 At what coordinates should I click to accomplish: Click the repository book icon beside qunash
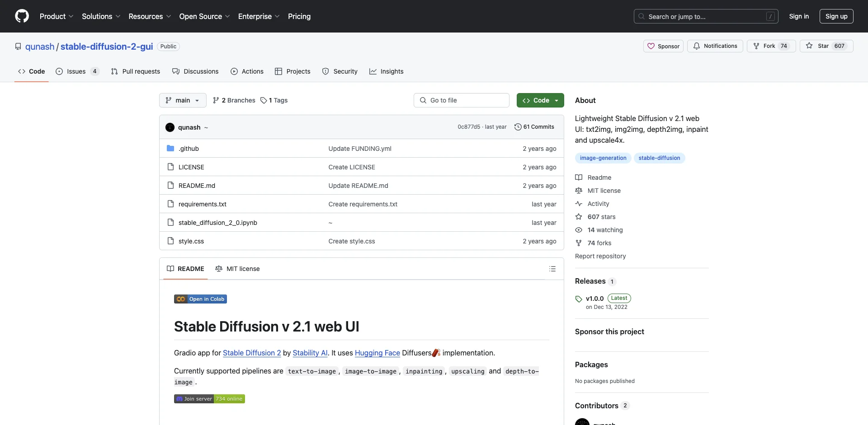[18, 47]
